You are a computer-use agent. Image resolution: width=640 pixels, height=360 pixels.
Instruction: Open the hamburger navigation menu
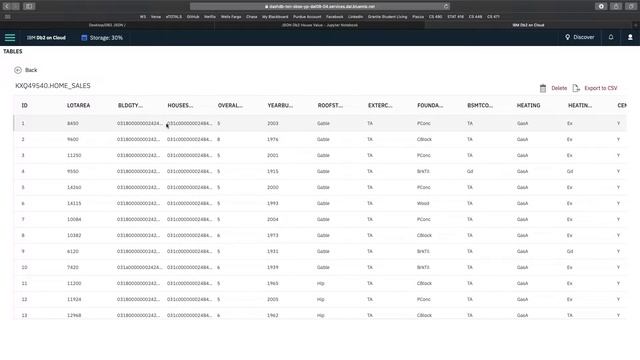[x=10, y=38]
